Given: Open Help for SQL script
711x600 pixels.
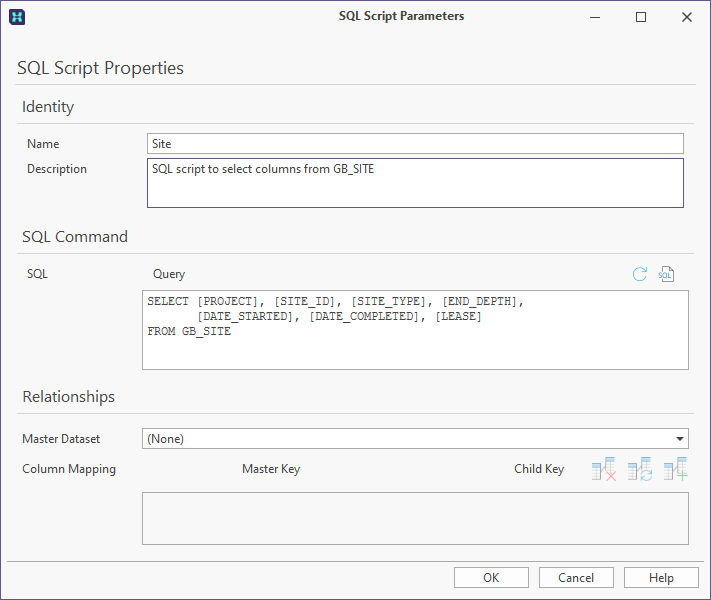Looking at the screenshot, I should pos(661,577).
